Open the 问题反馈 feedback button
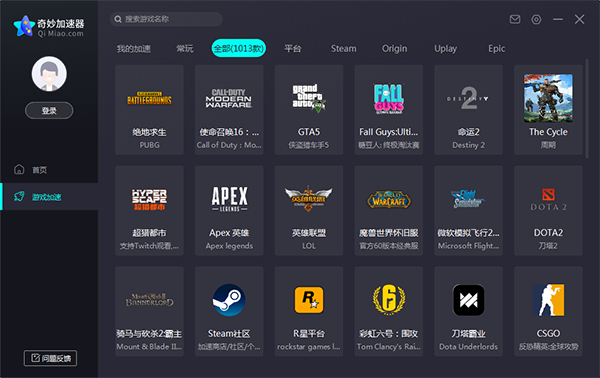Screen dimensions: 600x378 [x=50, y=358]
